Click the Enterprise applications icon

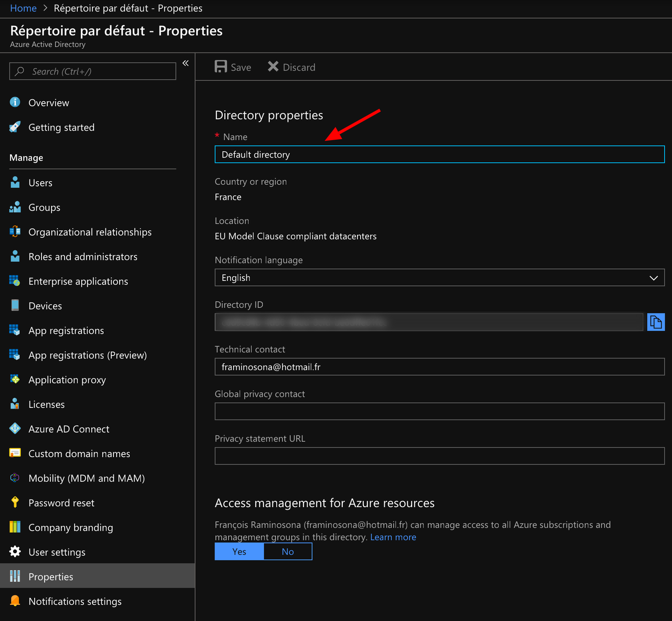click(x=15, y=281)
